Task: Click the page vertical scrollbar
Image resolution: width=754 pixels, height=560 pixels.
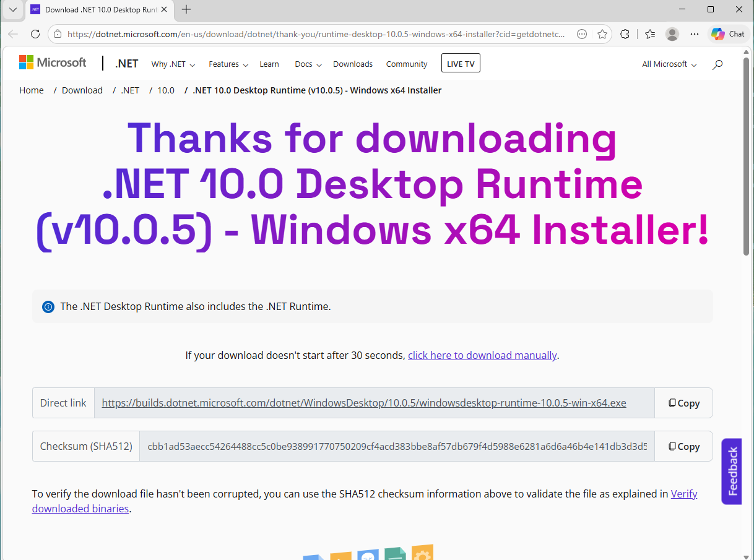Action: coord(747,157)
